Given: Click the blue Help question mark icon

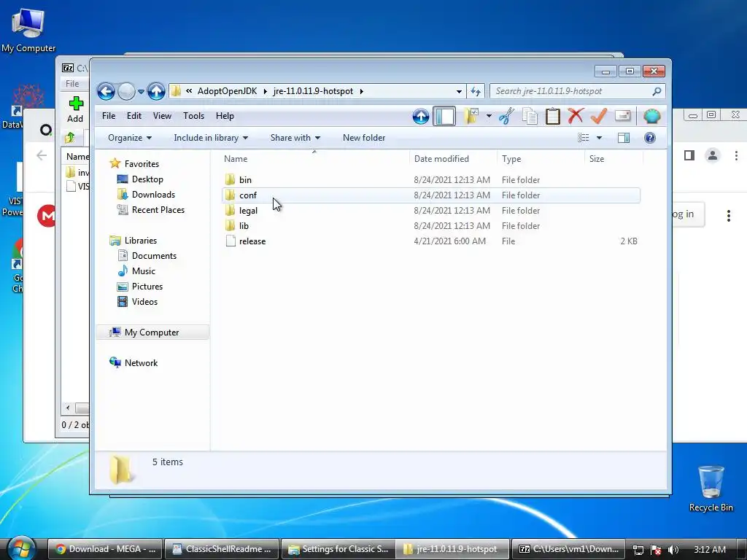Looking at the screenshot, I should (650, 138).
